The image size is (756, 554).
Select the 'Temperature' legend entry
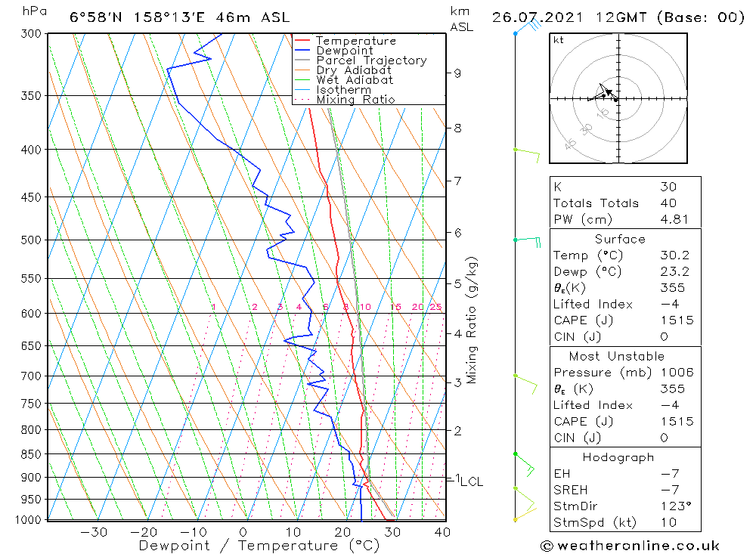[x=356, y=41]
